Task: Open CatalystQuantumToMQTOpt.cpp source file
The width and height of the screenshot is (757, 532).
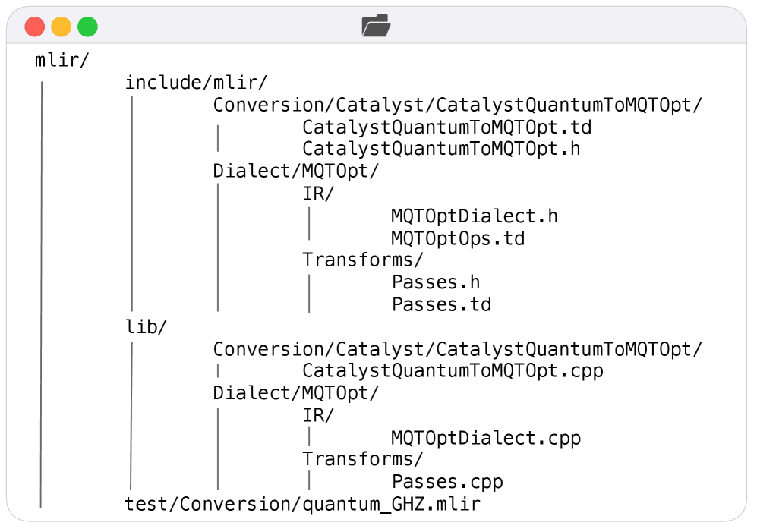Action: click(x=453, y=371)
